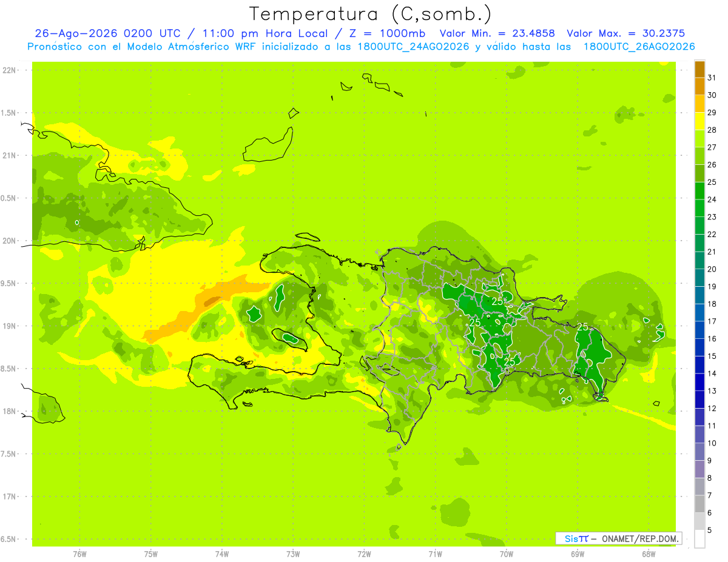Click the '71W' longitude label
Screen dimensions: 728x562
click(x=436, y=554)
